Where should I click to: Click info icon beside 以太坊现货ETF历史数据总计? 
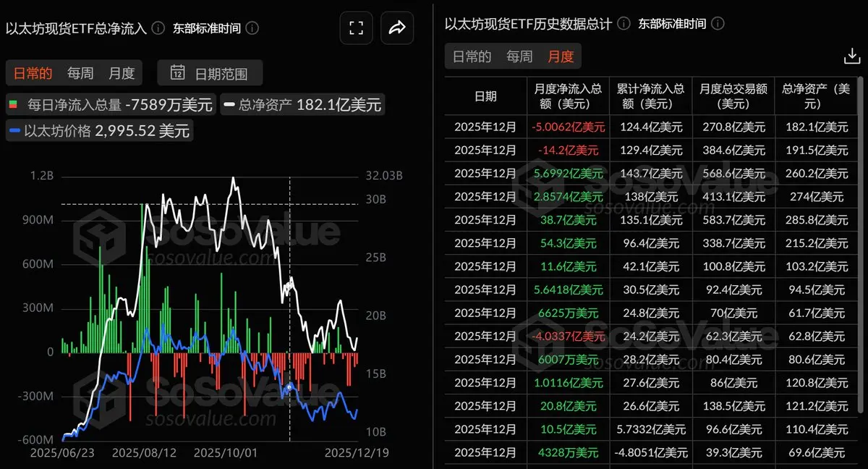tap(624, 23)
